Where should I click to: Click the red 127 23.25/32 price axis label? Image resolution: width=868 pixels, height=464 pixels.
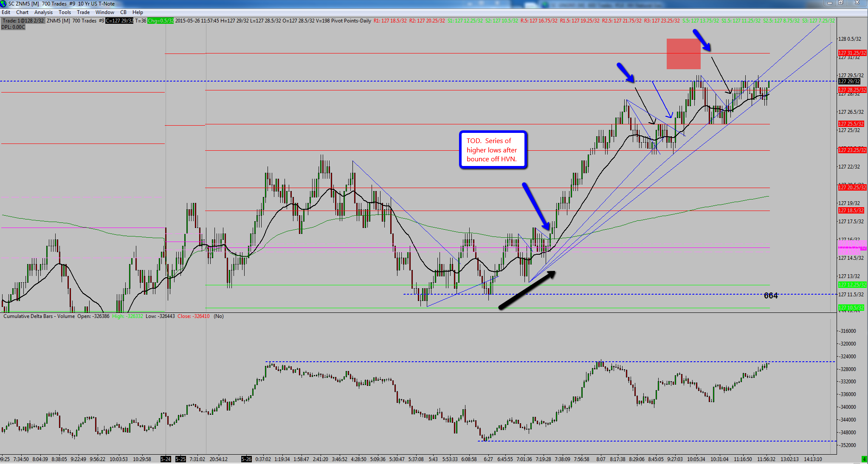(x=852, y=150)
